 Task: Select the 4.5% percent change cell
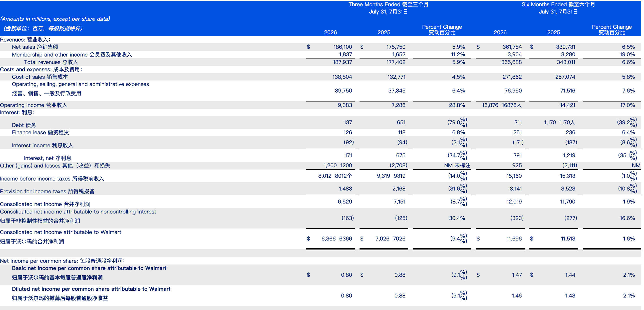click(458, 77)
